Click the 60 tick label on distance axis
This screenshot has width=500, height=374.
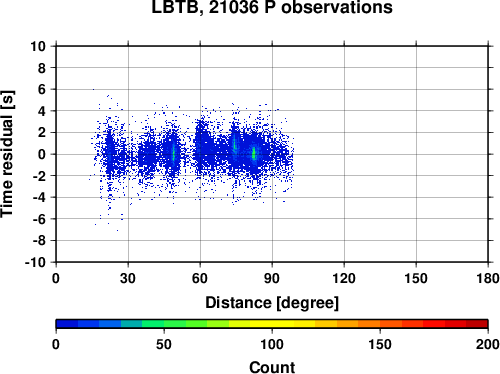[200, 278]
